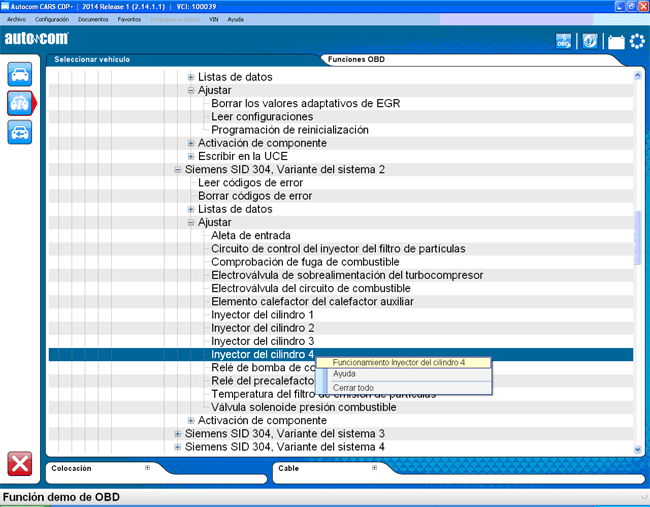Viewport: 650px width, 507px height.
Task: Select Borrar los valores adaptativos de EGR
Action: [x=306, y=103]
